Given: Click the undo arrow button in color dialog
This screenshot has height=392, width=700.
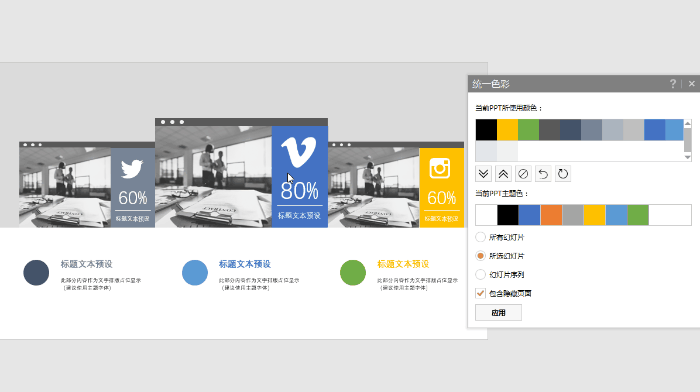Looking at the screenshot, I should pos(543,174).
